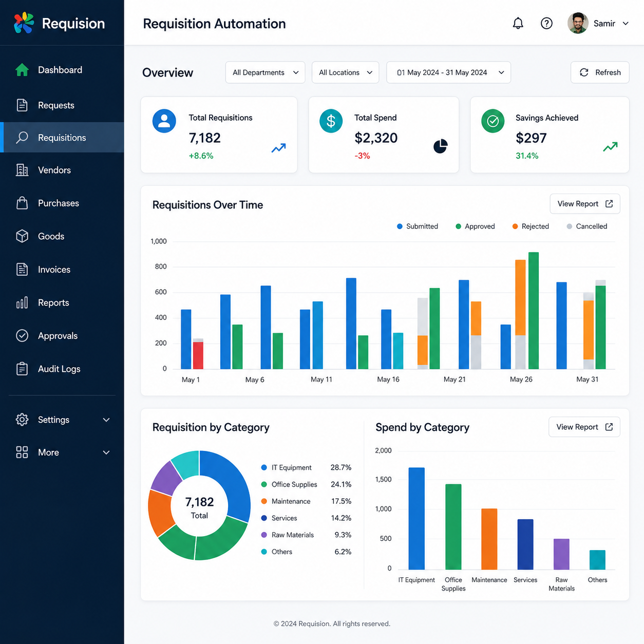Screen dimensions: 644x644
Task: Click external link icon in Spend by Category View Report
Action: (x=609, y=427)
